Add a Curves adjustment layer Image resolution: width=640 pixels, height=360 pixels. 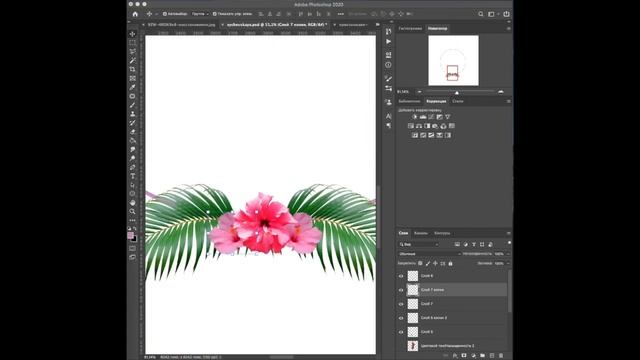[431, 117]
